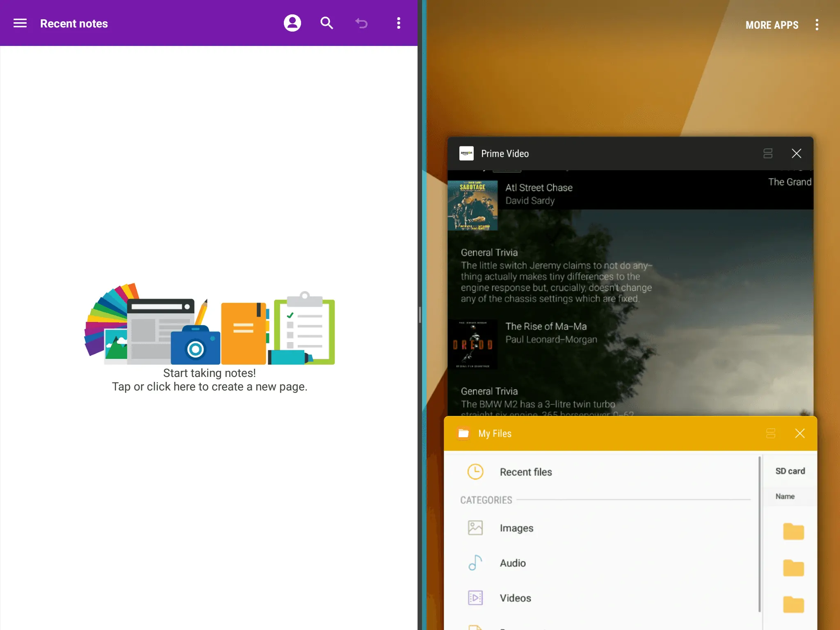Click the undo arrow icon
The width and height of the screenshot is (840, 630).
(361, 23)
